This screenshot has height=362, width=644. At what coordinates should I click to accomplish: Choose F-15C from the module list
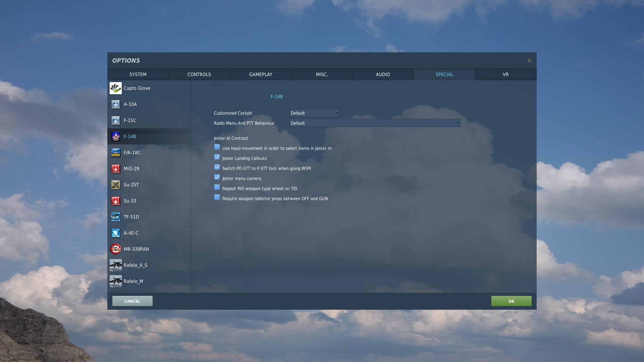tap(149, 120)
